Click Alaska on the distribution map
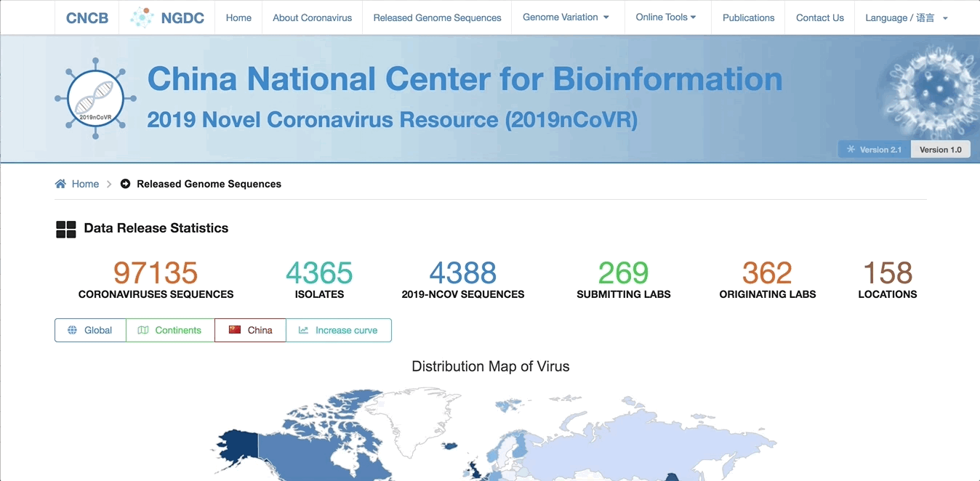This screenshot has width=980, height=481. pos(238,447)
